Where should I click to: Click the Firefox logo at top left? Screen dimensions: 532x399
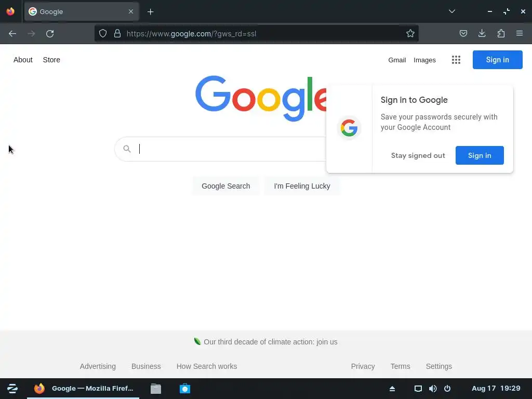[x=10, y=11]
